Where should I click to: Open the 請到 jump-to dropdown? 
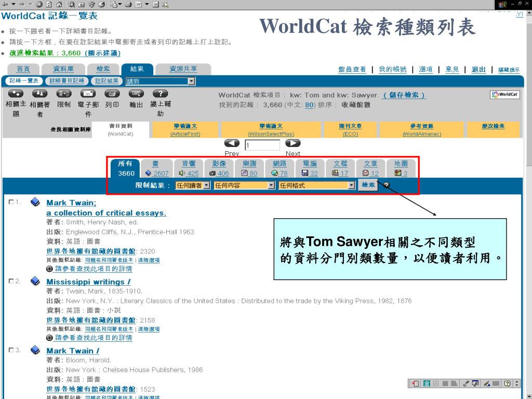click(x=160, y=81)
